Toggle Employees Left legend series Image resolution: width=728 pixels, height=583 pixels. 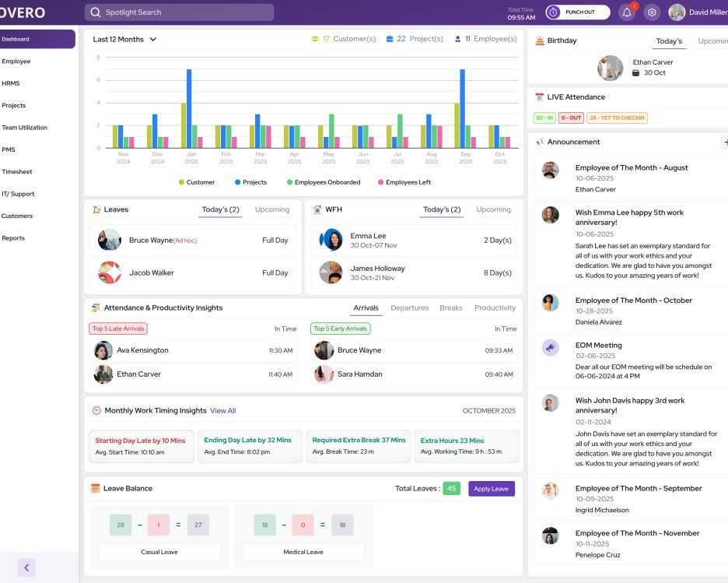[x=404, y=182]
